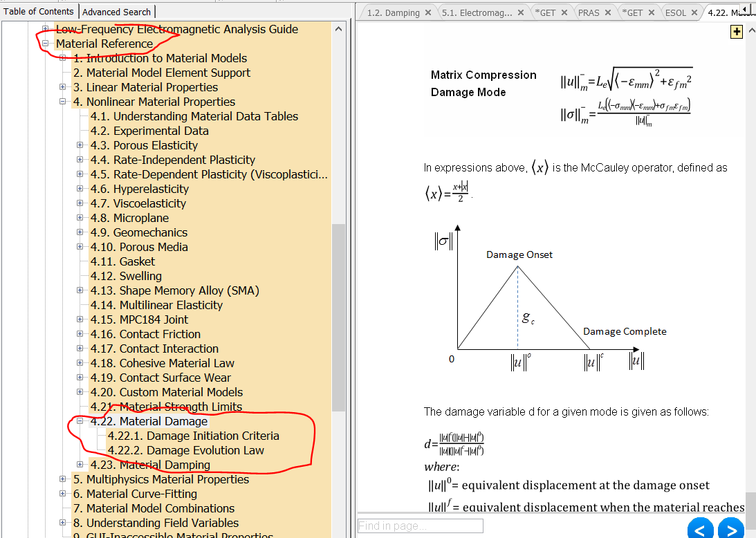This screenshot has width=756, height=538.
Task: Close the ESOL tab
Action: pyautogui.click(x=694, y=12)
